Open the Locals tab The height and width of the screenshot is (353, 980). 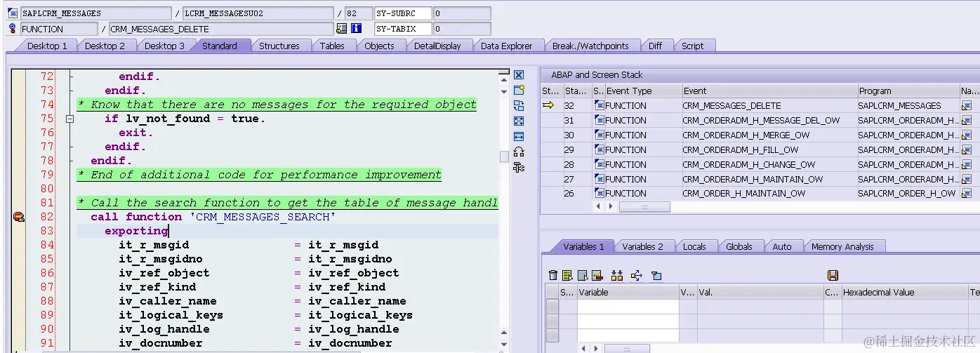coord(694,246)
